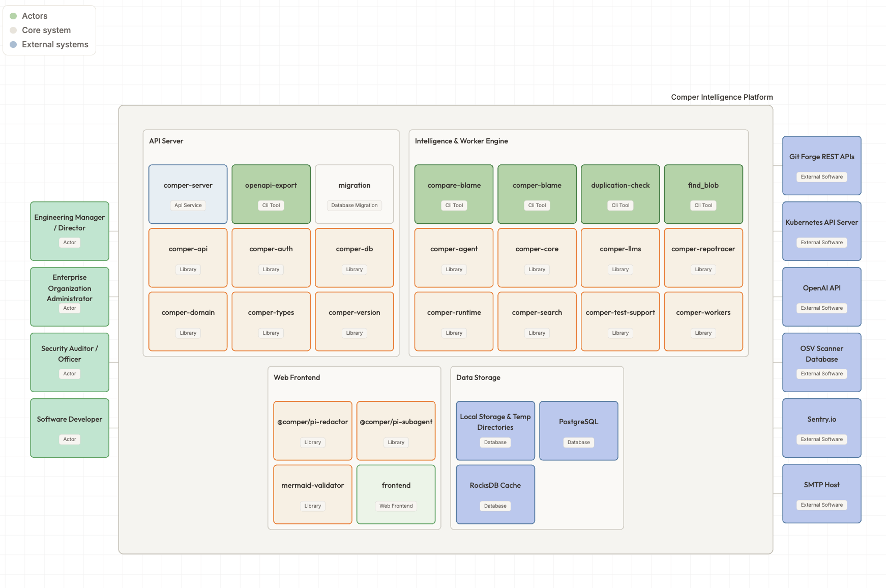Open the comper-types library node
Image resolution: width=886 pixels, height=588 pixels.
[271, 321]
